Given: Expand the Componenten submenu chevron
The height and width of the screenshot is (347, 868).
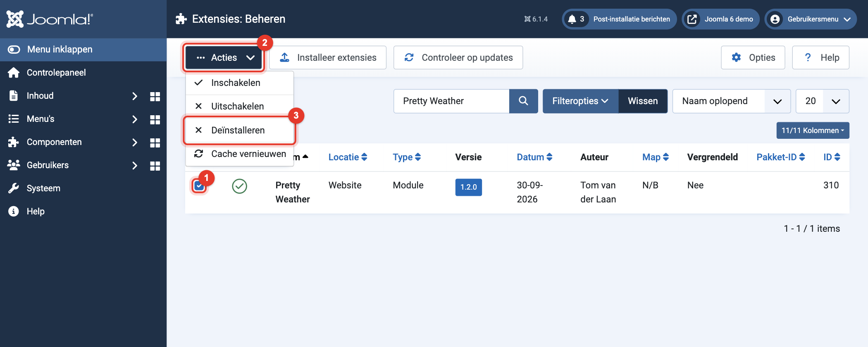Looking at the screenshot, I should pyautogui.click(x=134, y=143).
